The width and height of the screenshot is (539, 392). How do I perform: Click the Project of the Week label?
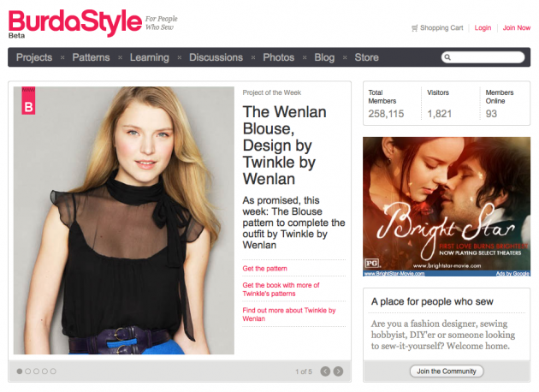point(271,92)
